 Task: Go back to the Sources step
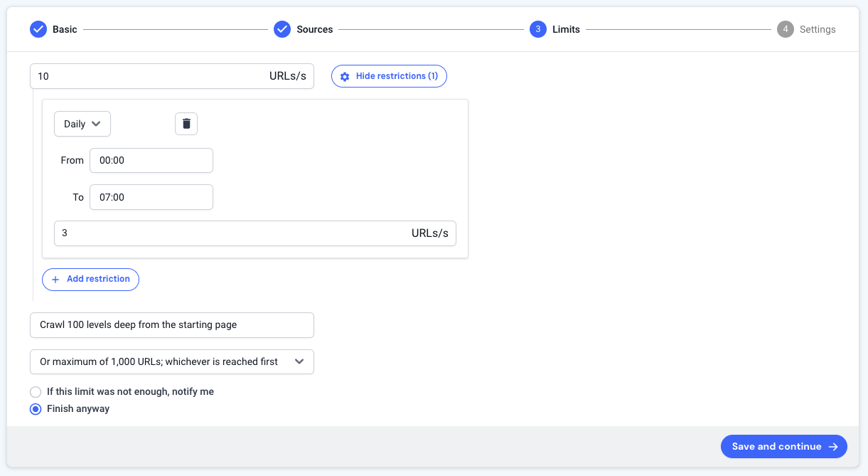point(304,29)
